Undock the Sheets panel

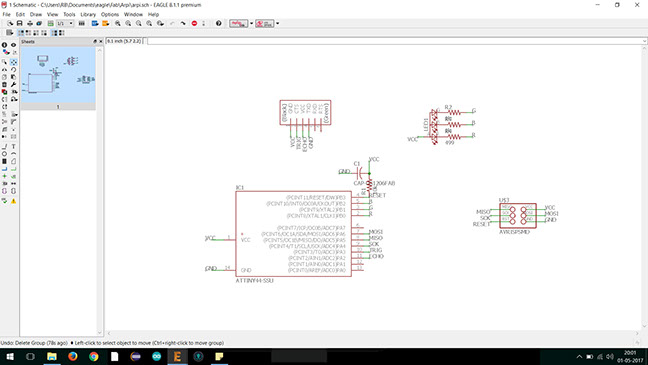(95, 42)
